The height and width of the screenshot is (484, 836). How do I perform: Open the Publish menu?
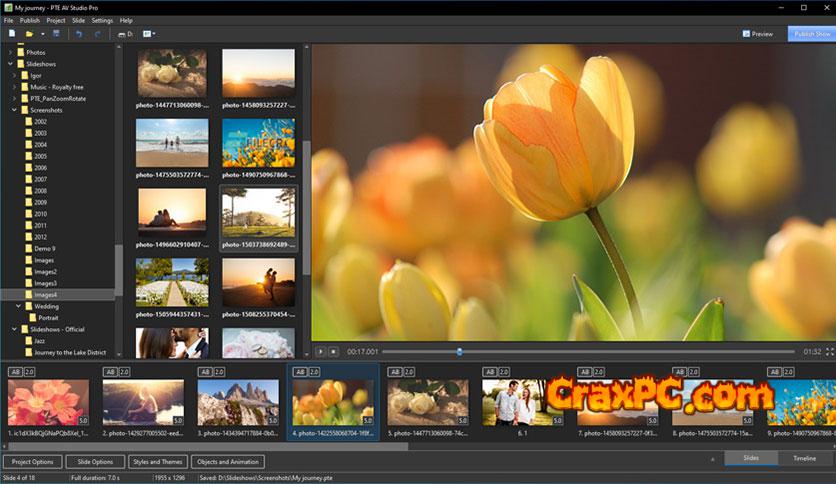tap(30, 20)
